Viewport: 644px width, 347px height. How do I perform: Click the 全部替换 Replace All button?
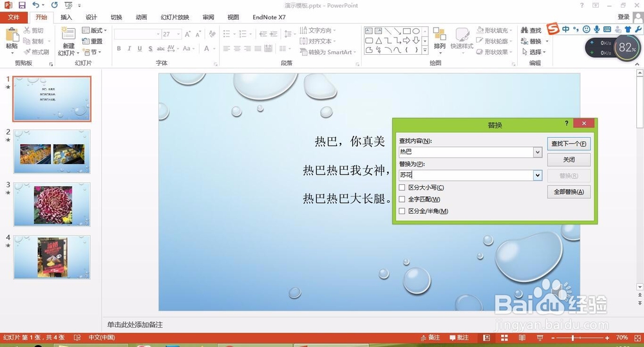tap(569, 192)
